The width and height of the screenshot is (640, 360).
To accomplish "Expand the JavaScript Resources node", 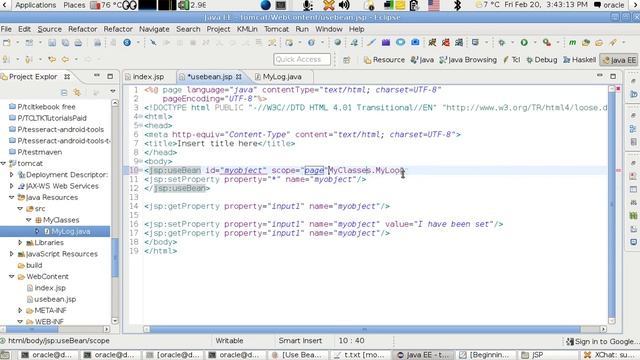I will pos(11,254).
